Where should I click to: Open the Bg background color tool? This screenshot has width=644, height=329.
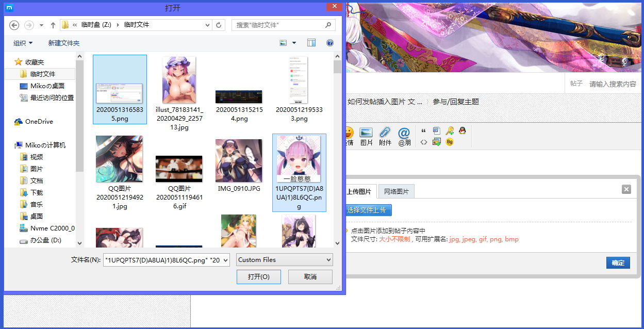click(x=450, y=142)
